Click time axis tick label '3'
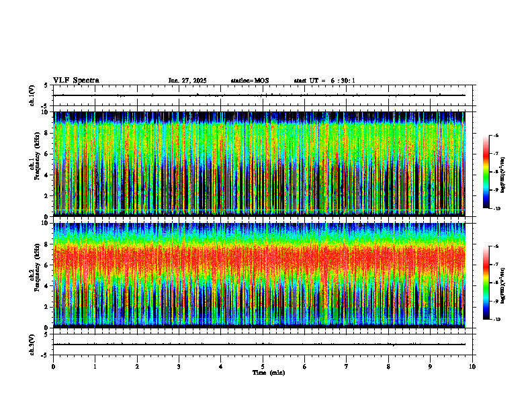The image size is (532, 411). [179, 367]
